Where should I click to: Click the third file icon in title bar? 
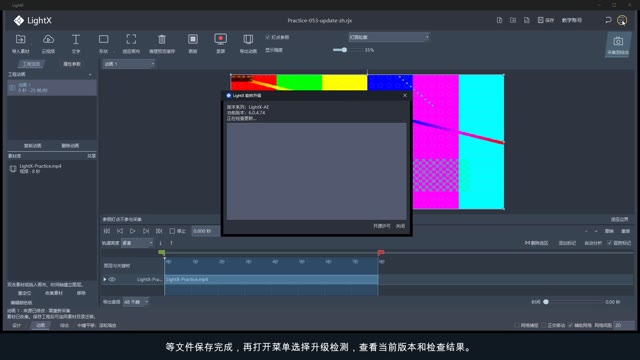[527, 20]
